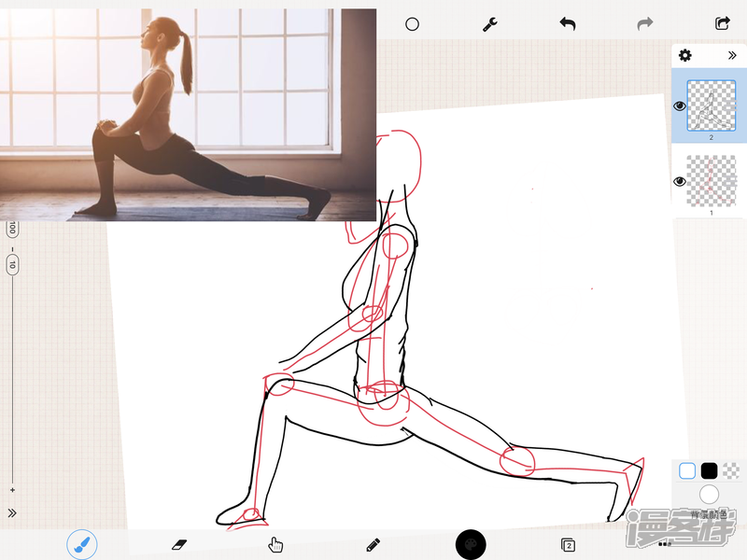Open the black color palette button
The image size is (747, 560).
pyautogui.click(x=472, y=544)
